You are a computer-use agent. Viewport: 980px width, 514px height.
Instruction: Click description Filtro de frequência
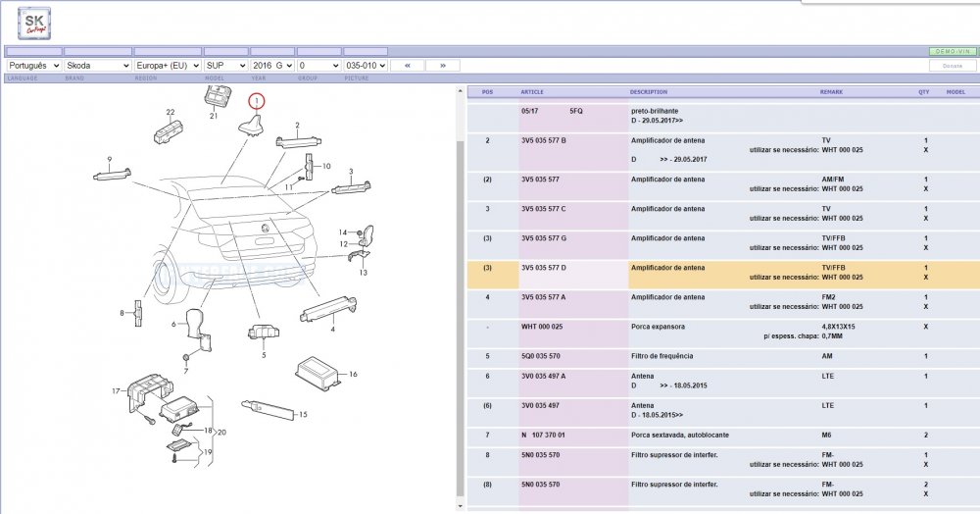(662, 356)
